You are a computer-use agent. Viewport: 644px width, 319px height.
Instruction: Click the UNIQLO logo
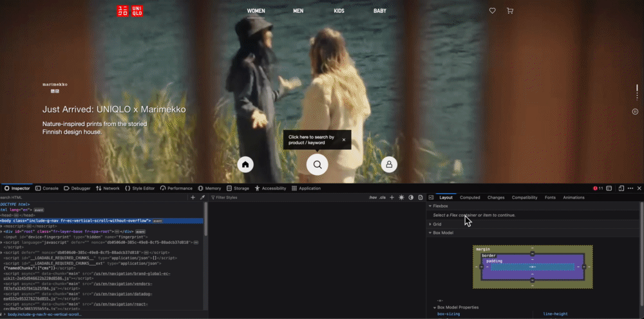(x=130, y=11)
